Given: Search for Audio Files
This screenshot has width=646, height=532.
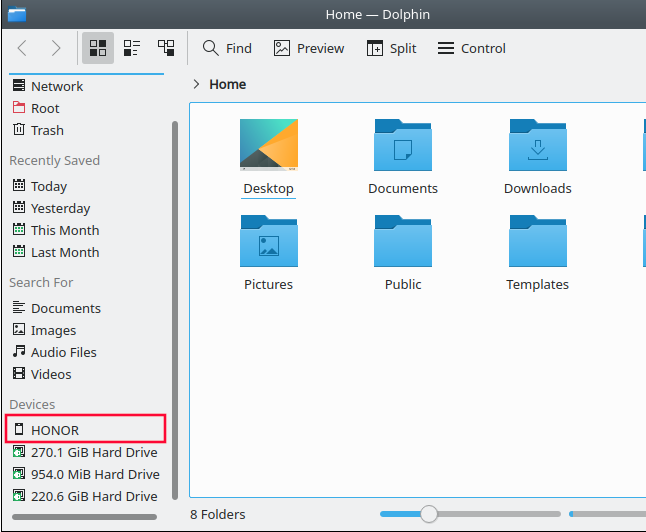Looking at the screenshot, I should 86,352.
